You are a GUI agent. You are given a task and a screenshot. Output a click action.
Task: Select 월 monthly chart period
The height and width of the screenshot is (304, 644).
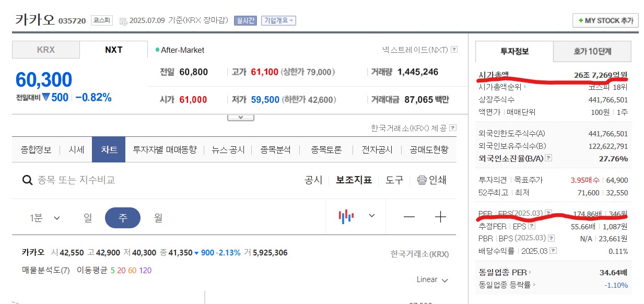click(158, 218)
